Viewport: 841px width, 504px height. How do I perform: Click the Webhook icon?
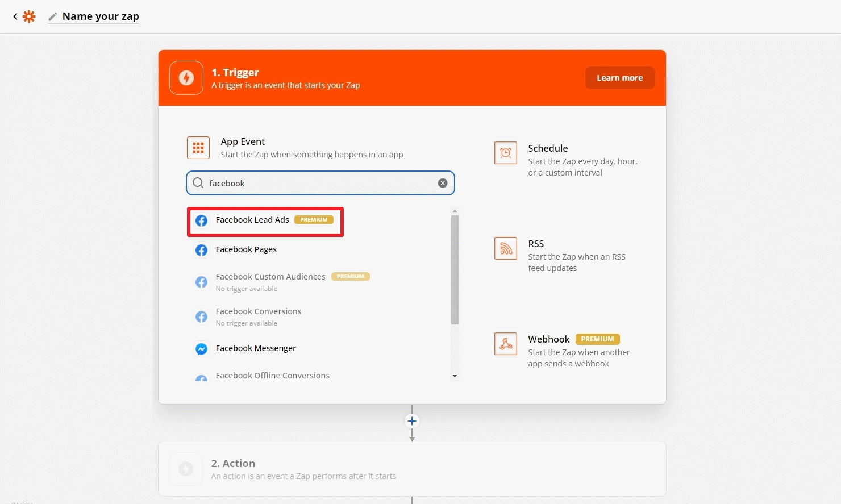coord(506,344)
